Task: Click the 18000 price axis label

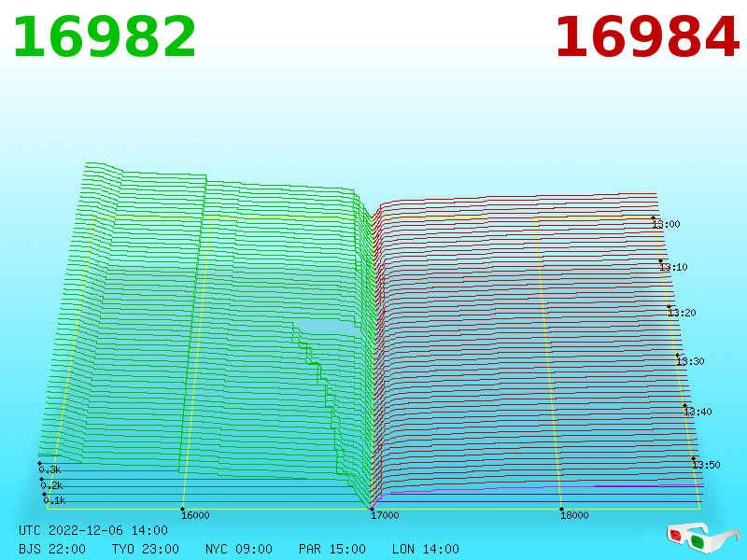Action: pos(574,515)
